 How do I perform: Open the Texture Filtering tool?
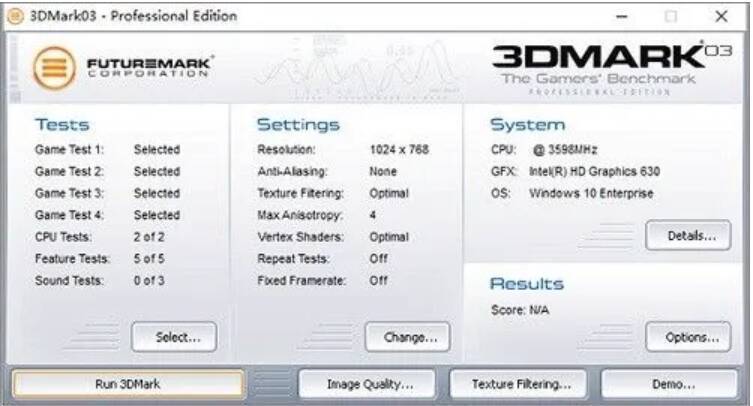click(x=519, y=384)
